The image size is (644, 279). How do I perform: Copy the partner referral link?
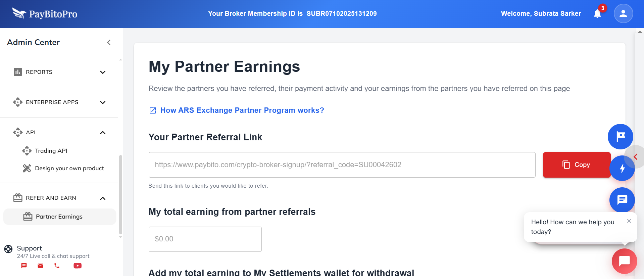pyautogui.click(x=576, y=165)
